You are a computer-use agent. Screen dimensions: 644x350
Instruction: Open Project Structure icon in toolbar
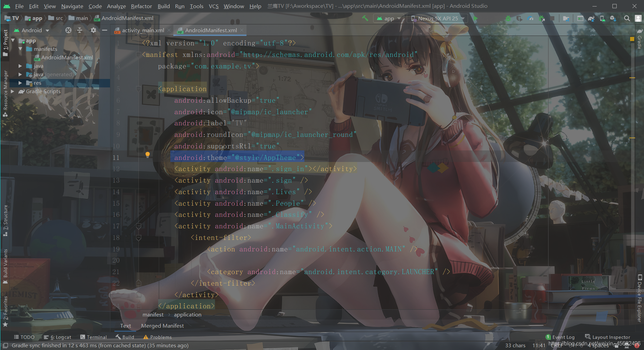[x=566, y=18]
